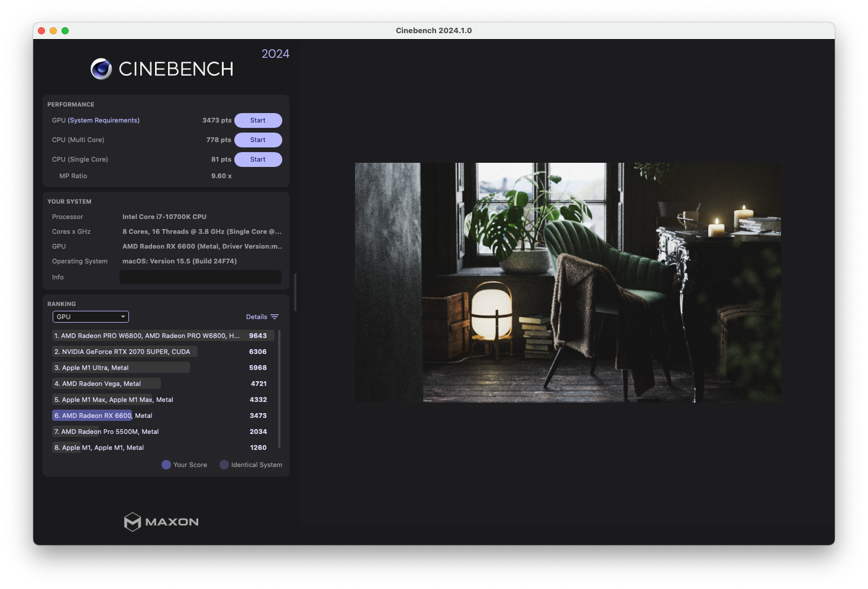868x589 pixels.
Task: Open the System Requirements link
Action: [104, 121]
